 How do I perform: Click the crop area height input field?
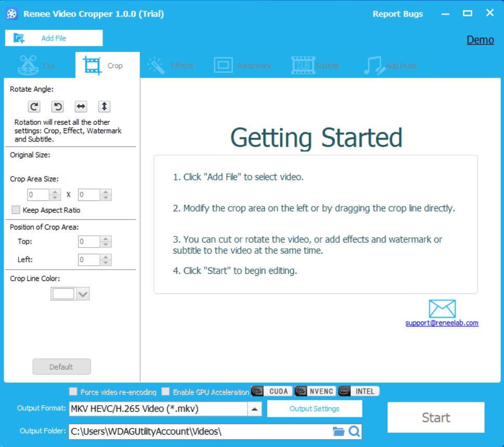click(89, 195)
